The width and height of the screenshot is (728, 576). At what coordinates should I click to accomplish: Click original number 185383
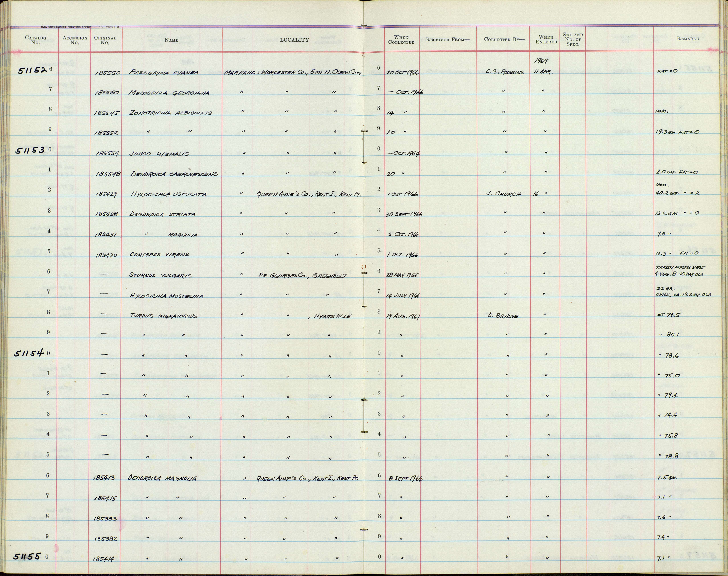[105, 519]
